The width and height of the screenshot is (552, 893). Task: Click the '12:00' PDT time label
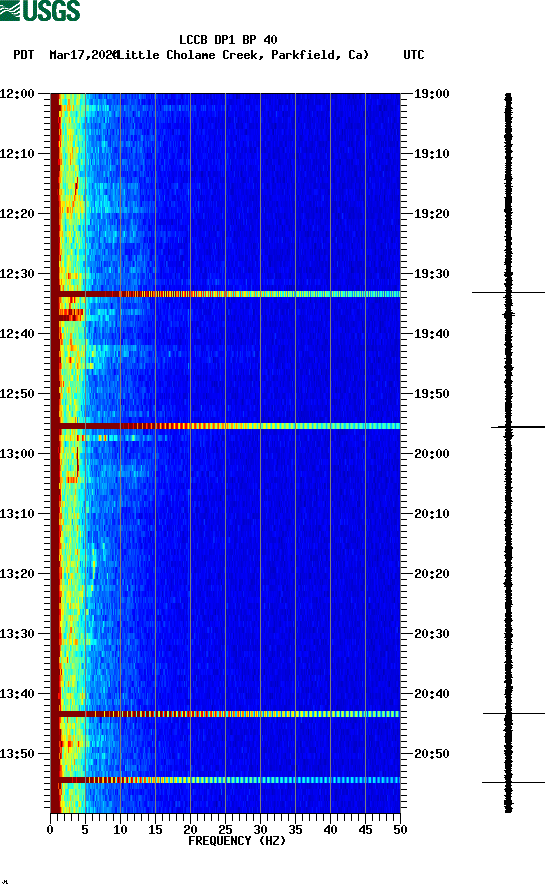coord(17,93)
